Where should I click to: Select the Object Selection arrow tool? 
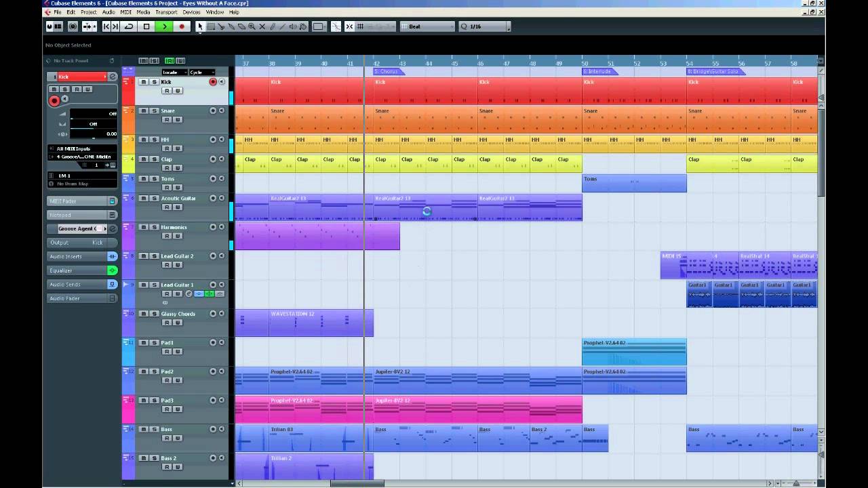tap(200, 26)
